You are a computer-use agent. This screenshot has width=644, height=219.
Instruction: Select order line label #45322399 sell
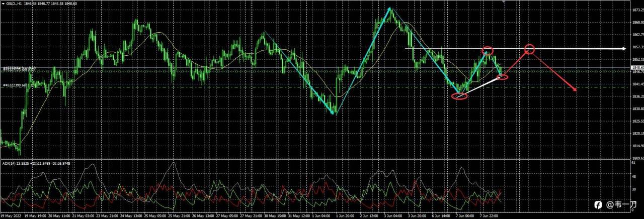coord(16,85)
